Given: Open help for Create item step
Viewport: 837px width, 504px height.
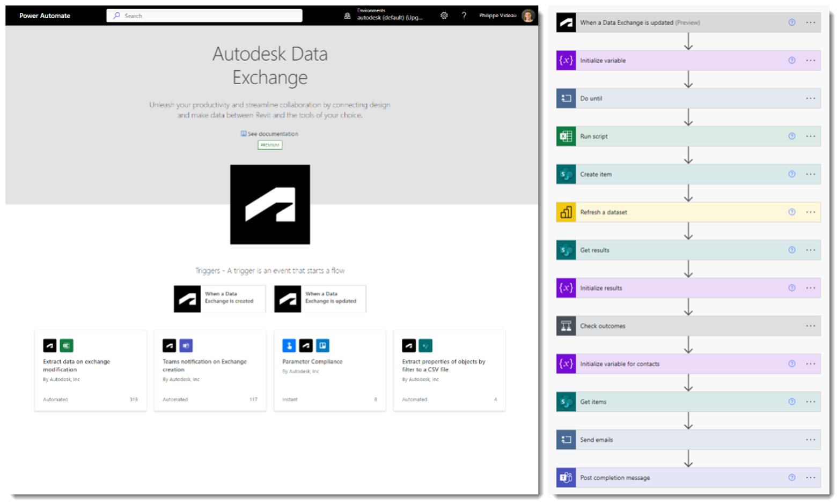Looking at the screenshot, I should (792, 174).
